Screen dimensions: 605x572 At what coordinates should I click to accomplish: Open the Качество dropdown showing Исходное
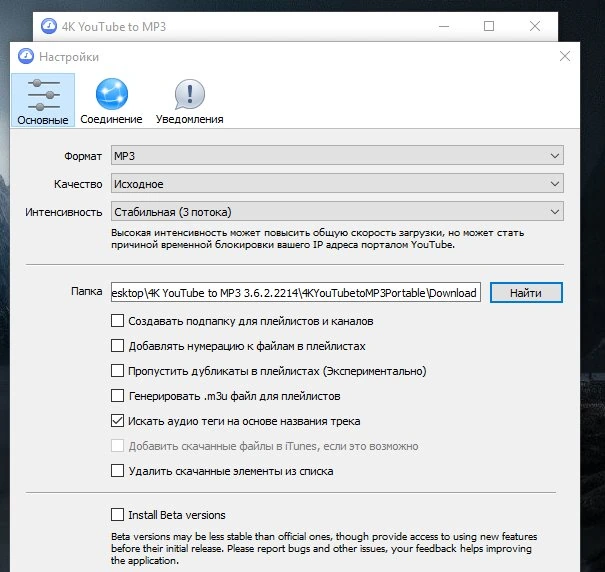tap(337, 184)
